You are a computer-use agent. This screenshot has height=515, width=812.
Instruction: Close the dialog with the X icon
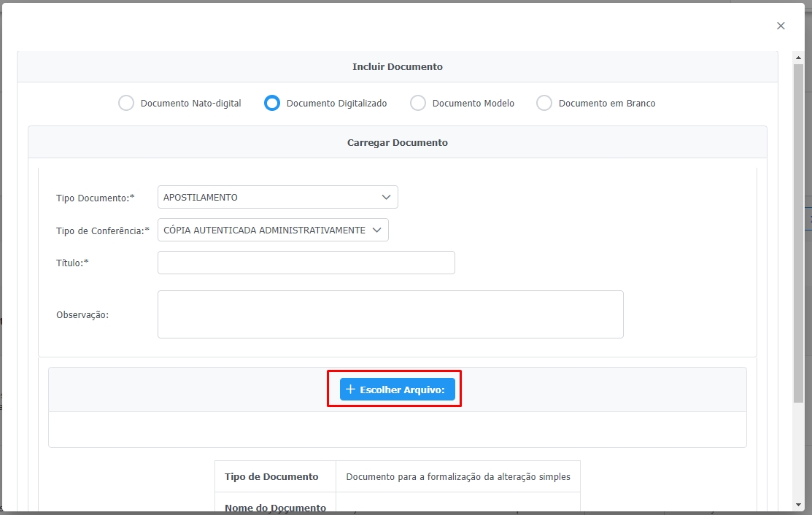click(781, 26)
